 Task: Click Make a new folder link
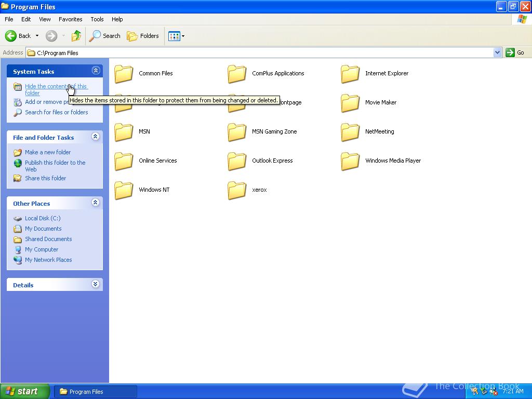click(48, 152)
